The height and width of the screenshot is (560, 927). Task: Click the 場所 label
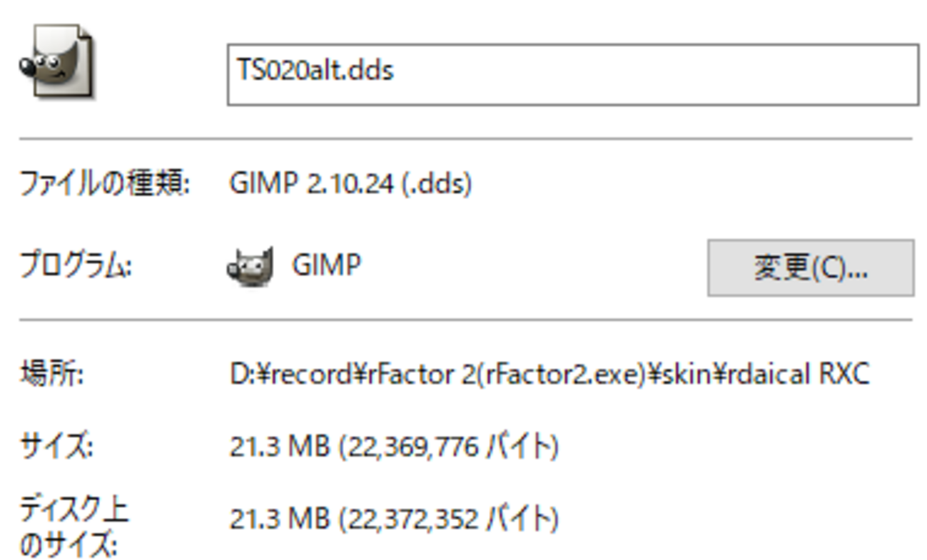click(x=52, y=374)
